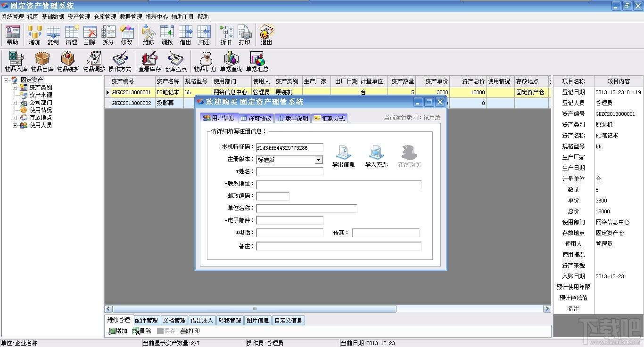Click the horizontal scrollbar right arrow
This screenshot has height=347, width=644.
coord(547,309)
